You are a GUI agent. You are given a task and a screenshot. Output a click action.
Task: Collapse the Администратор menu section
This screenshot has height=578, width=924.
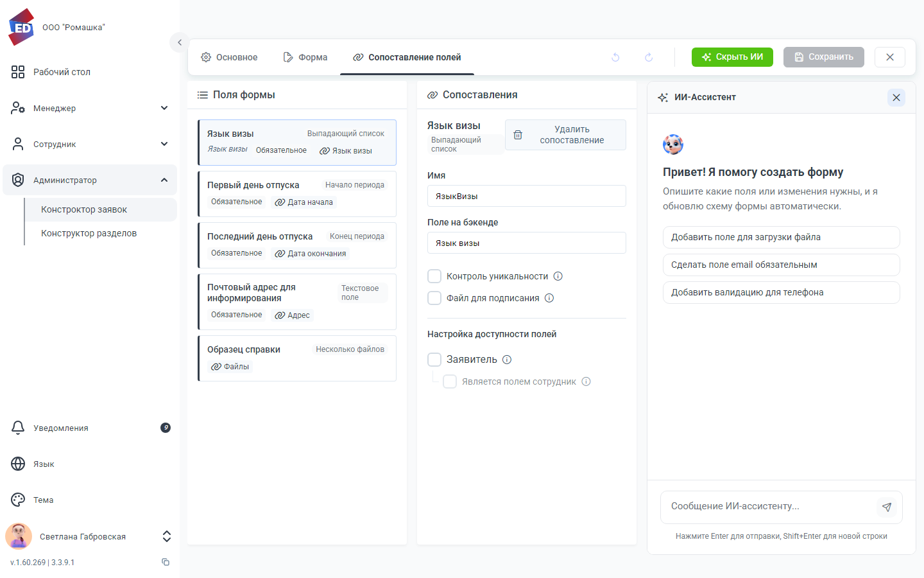click(90, 180)
